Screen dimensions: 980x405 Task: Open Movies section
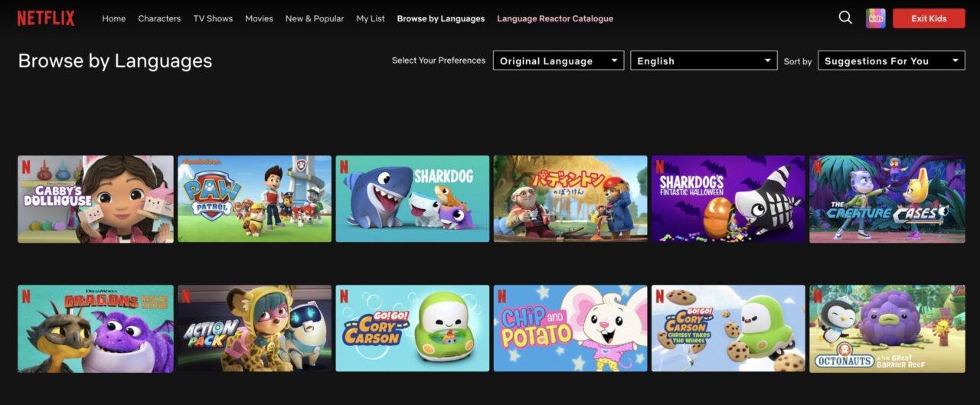[259, 18]
